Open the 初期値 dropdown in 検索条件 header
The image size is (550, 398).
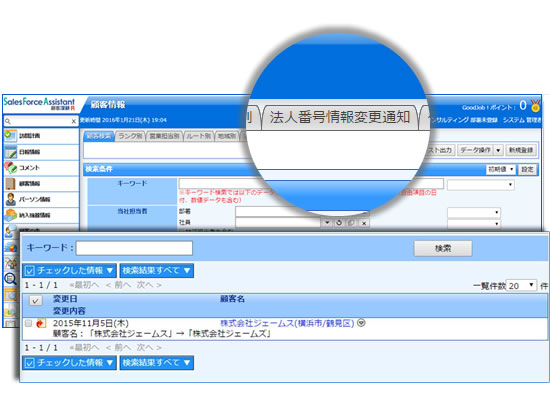tap(501, 169)
